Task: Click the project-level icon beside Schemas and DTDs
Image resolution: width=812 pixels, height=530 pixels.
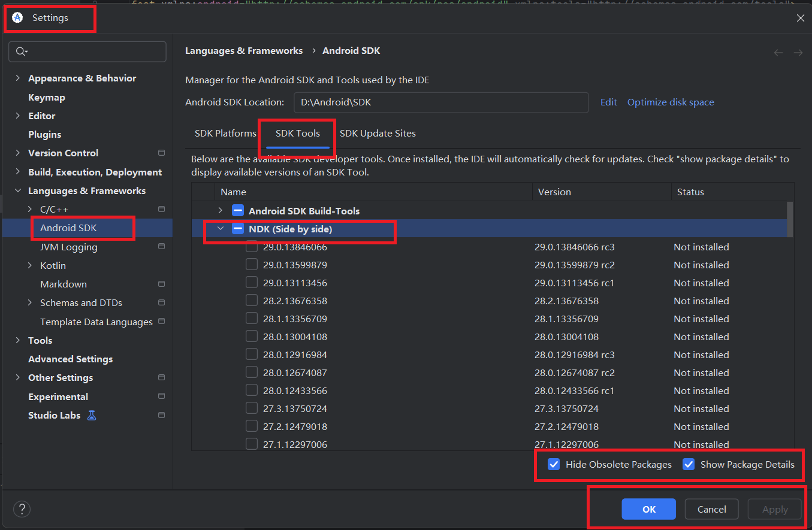Action: pos(161,302)
